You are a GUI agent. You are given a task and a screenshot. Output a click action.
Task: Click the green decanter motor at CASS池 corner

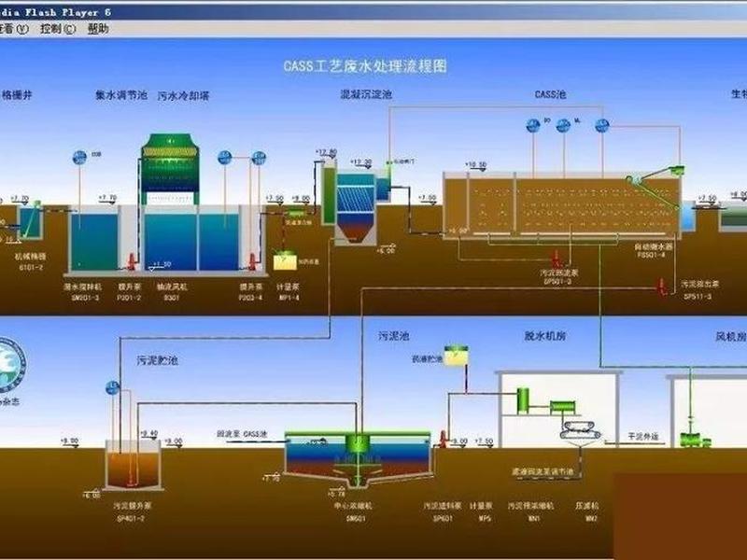(x=676, y=170)
